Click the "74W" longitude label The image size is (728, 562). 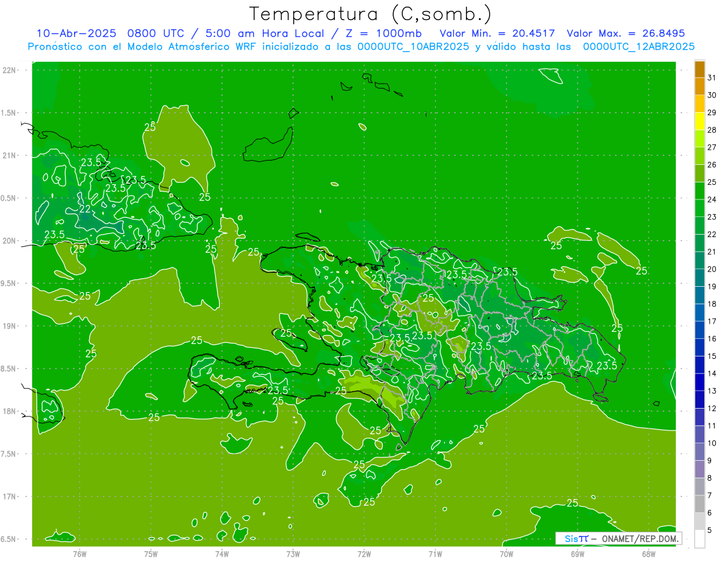click(222, 554)
